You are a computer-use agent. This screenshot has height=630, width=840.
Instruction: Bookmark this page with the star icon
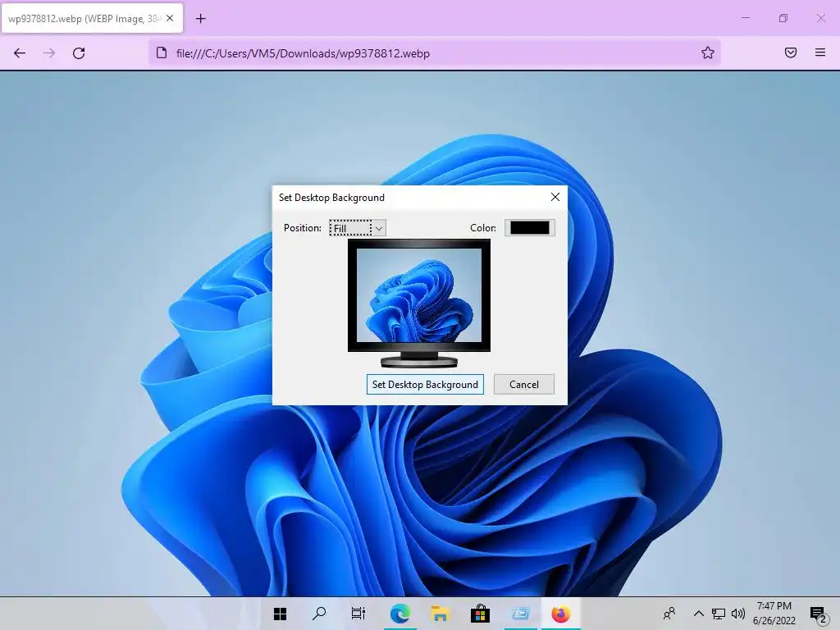tap(708, 52)
